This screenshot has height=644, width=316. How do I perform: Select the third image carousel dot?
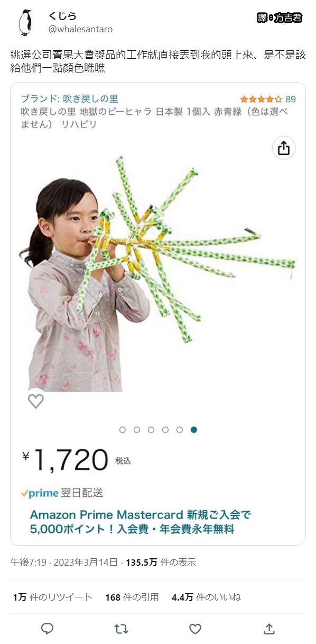[151, 430]
